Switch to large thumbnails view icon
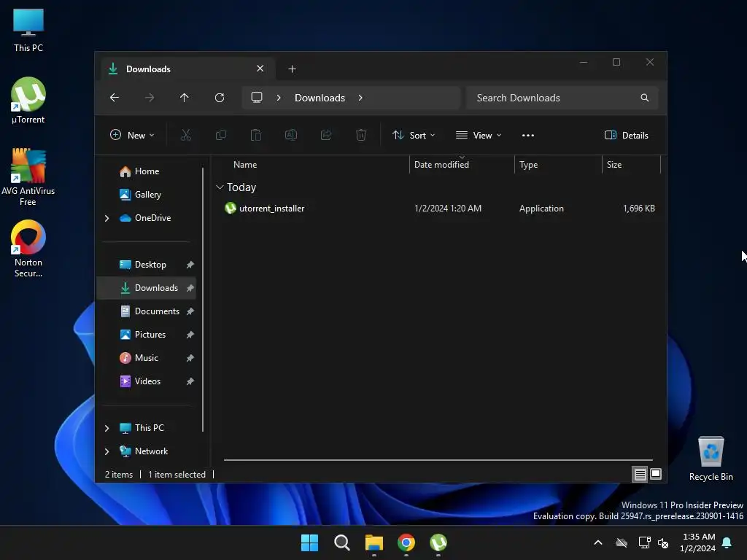This screenshot has width=747, height=560. pos(656,474)
